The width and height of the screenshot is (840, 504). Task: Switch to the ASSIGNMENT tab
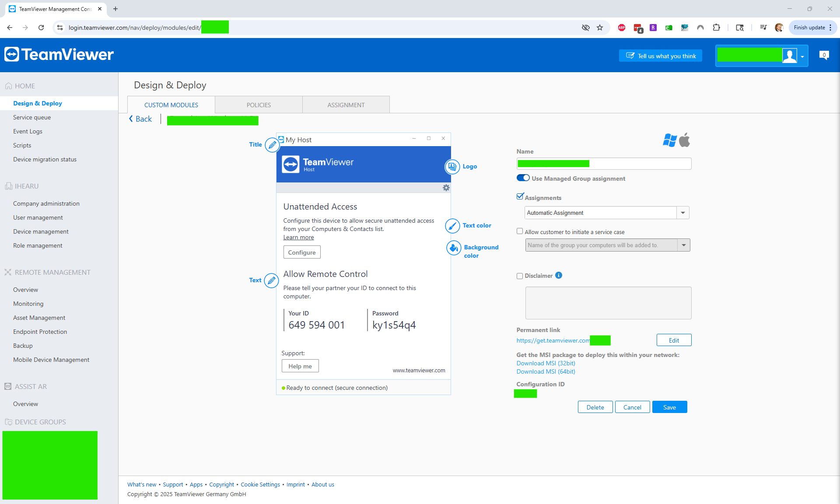tap(346, 105)
